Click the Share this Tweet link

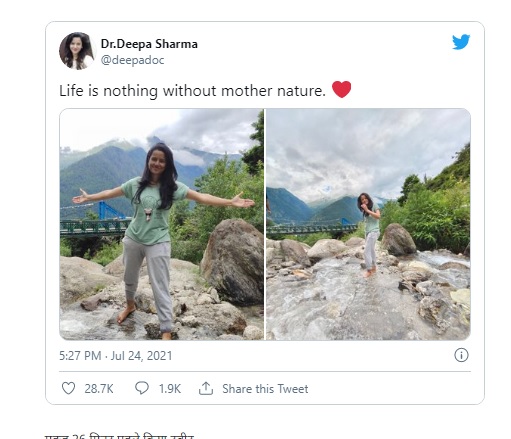click(265, 389)
